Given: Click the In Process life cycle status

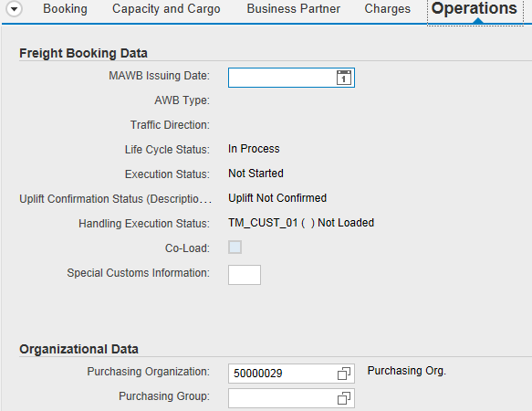Looking at the screenshot, I should [254, 149].
